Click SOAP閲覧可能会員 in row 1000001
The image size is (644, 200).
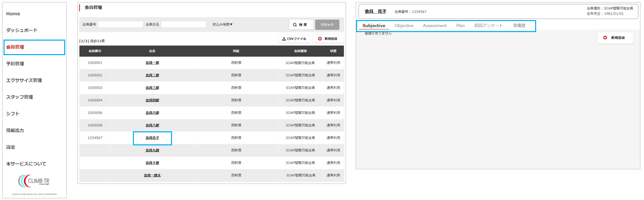[300, 63]
